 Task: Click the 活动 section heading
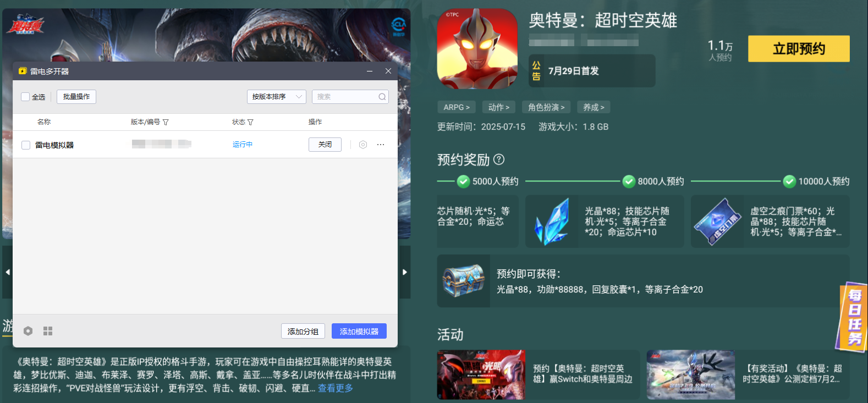pos(451,335)
